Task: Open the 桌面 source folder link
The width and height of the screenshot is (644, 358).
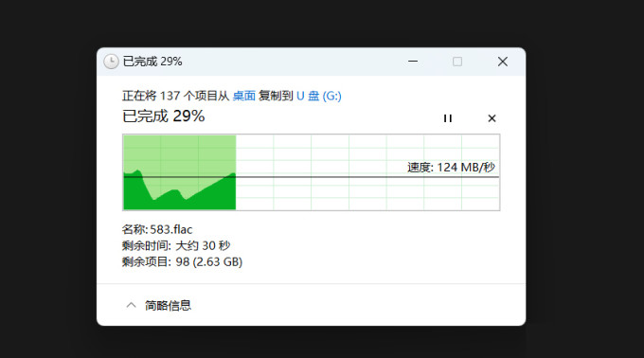Action: pos(244,96)
